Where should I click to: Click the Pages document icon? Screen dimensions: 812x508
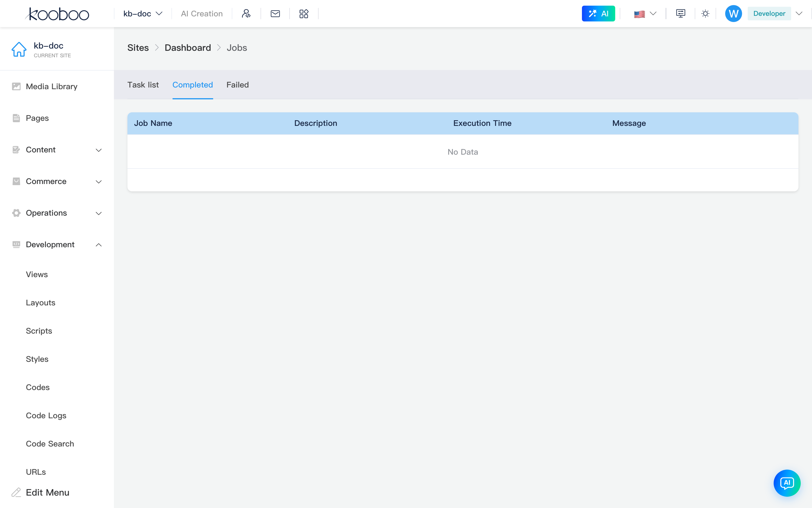[x=16, y=118]
